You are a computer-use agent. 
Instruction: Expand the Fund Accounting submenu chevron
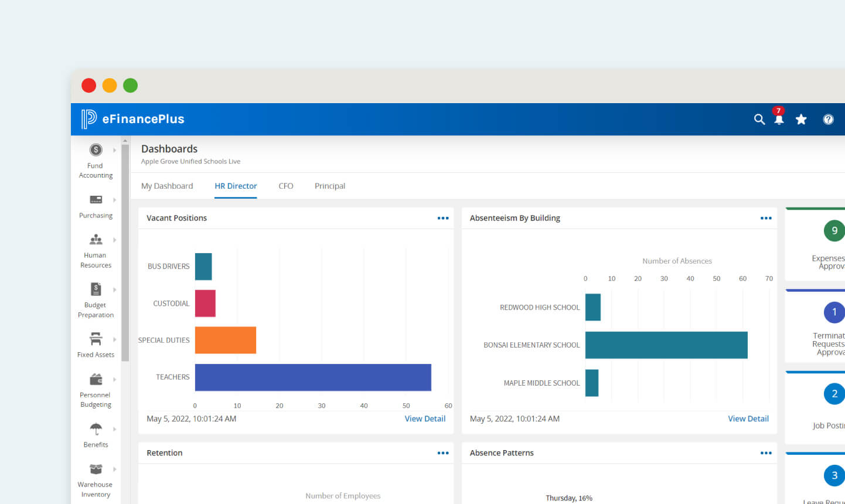[114, 149]
